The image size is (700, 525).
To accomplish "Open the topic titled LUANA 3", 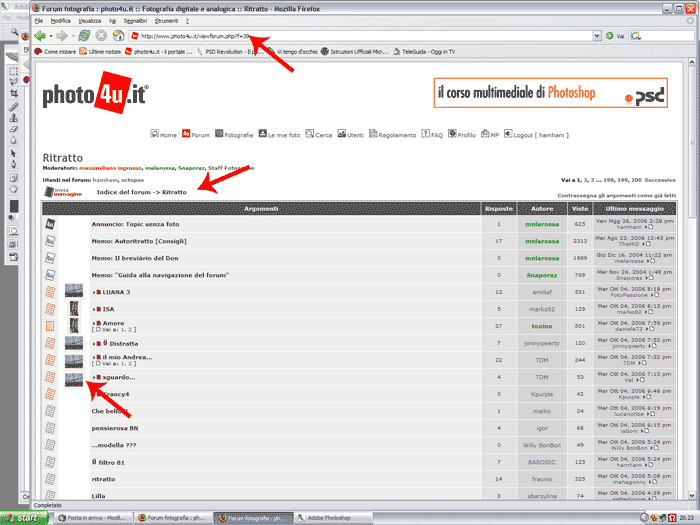I will click(116, 292).
